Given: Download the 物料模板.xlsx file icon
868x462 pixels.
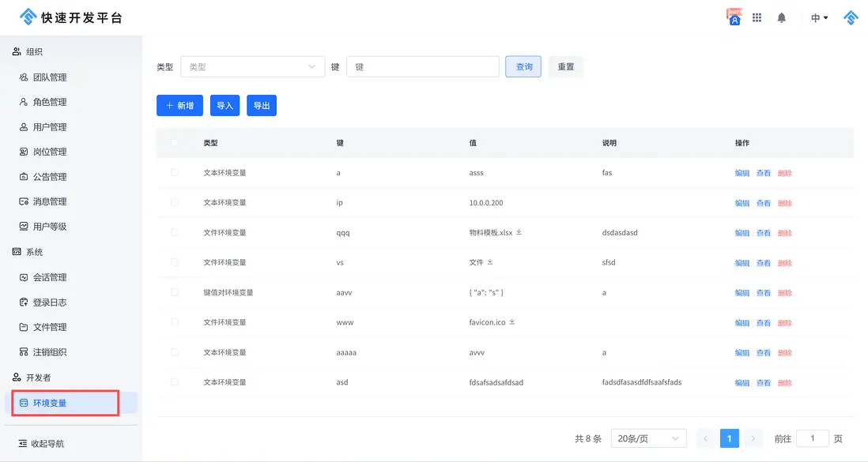Looking at the screenshot, I should click(519, 233).
